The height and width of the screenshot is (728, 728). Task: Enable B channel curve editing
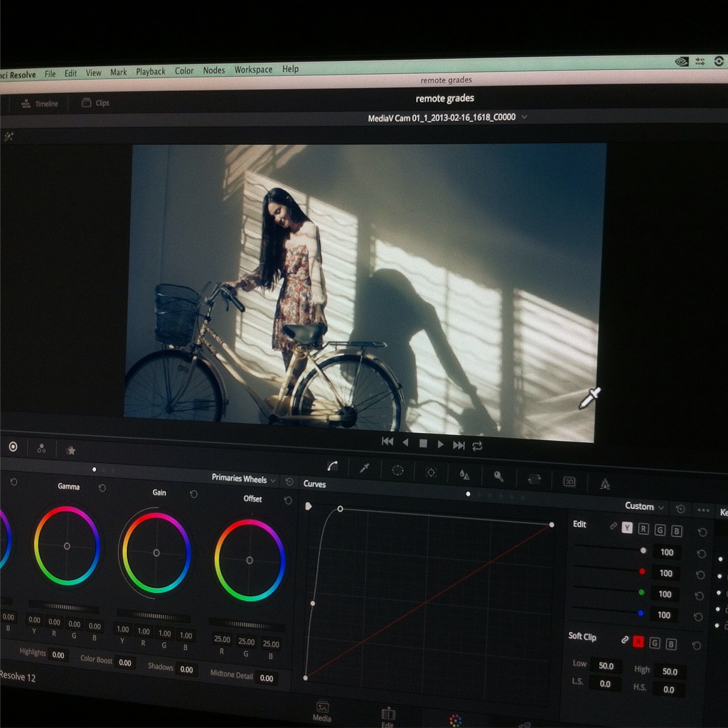677,530
